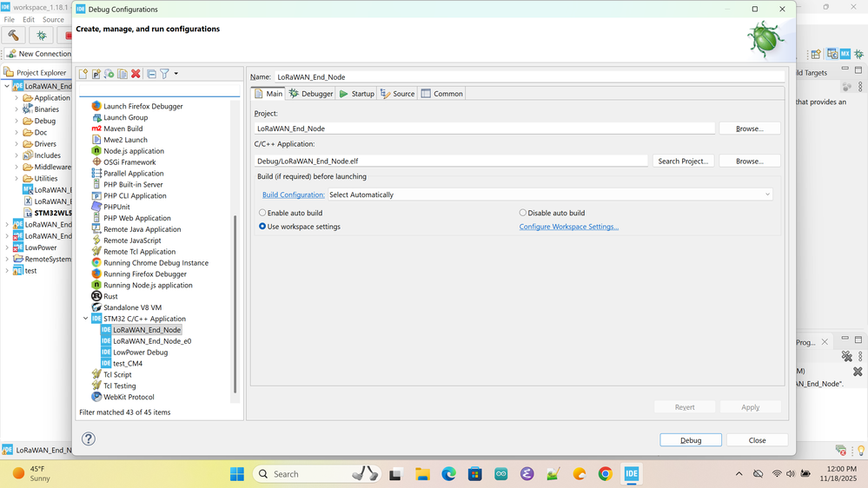Click the filter funnel icon

(x=164, y=74)
